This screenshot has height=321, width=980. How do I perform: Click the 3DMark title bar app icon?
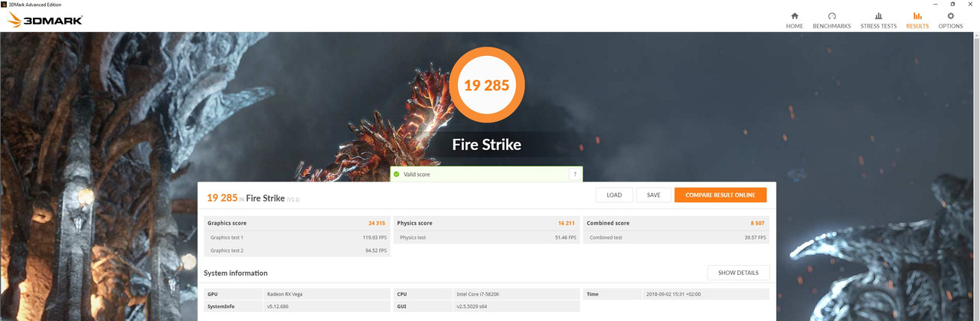coord(4,4)
